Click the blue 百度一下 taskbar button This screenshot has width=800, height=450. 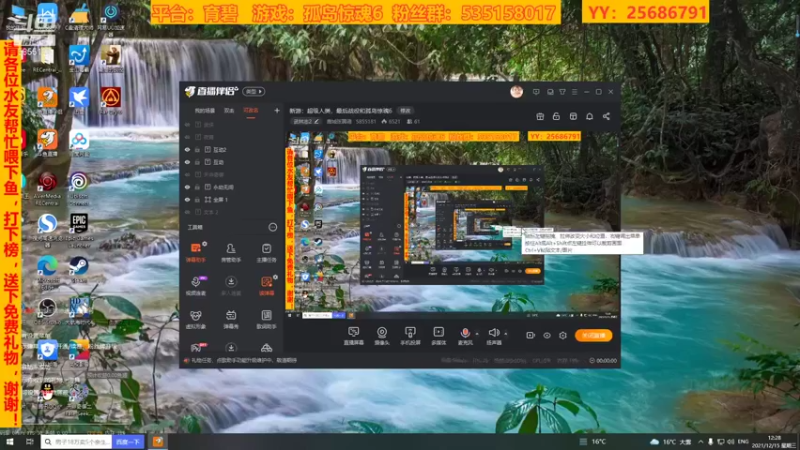click(128, 442)
